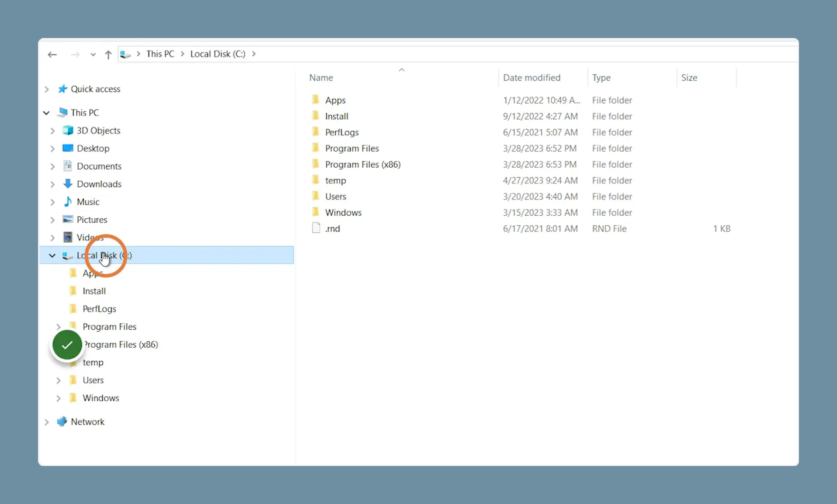
Task: Select Install folder in sidebar tree
Action: [94, 291]
